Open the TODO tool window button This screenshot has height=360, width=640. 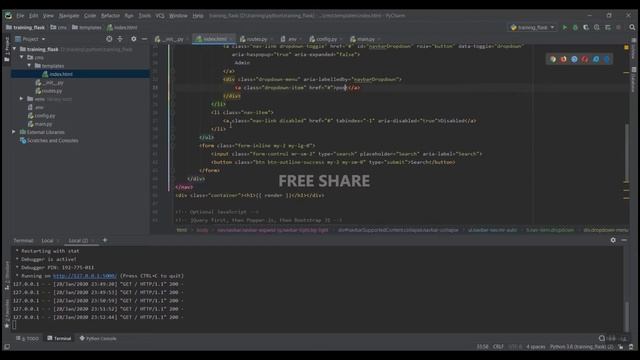(x=27, y=338)
